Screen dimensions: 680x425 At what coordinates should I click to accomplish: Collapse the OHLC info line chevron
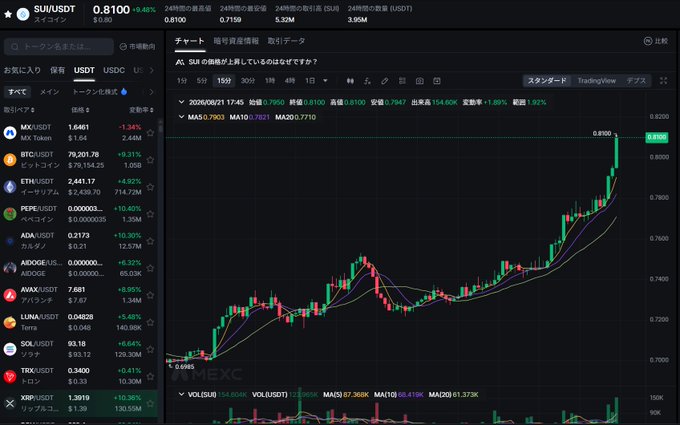[x=181, y=102]
